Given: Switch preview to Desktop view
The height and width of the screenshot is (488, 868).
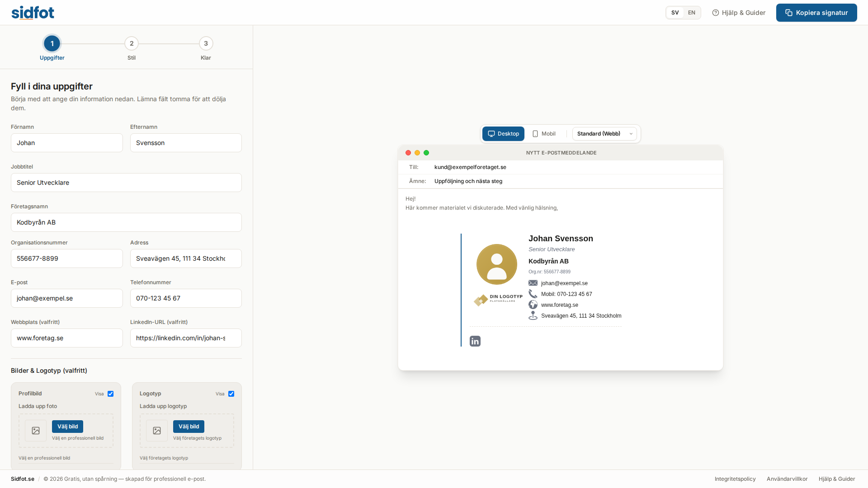Looking at the screenshot, I should [503, 134].
